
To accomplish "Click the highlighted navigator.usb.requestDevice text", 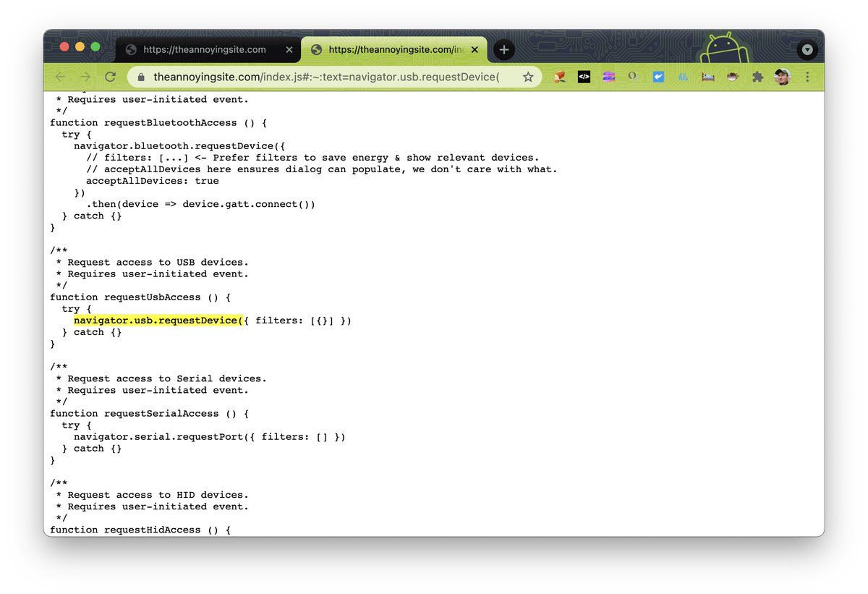I will 154,320.
